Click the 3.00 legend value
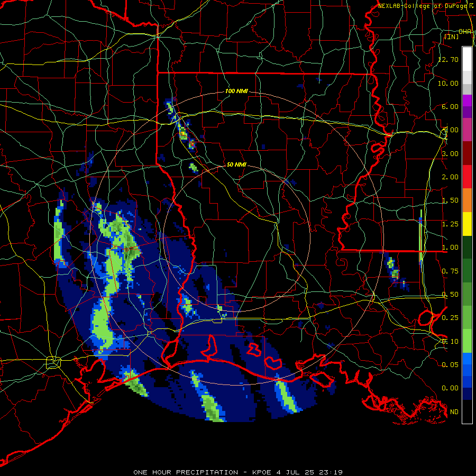Viewport: 476px width, 476px height. [x=450, y=153]
